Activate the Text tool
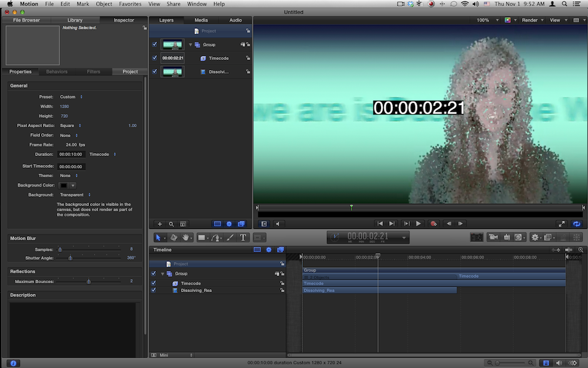Viewport: 588px width, 368px height. pos(243,237)
